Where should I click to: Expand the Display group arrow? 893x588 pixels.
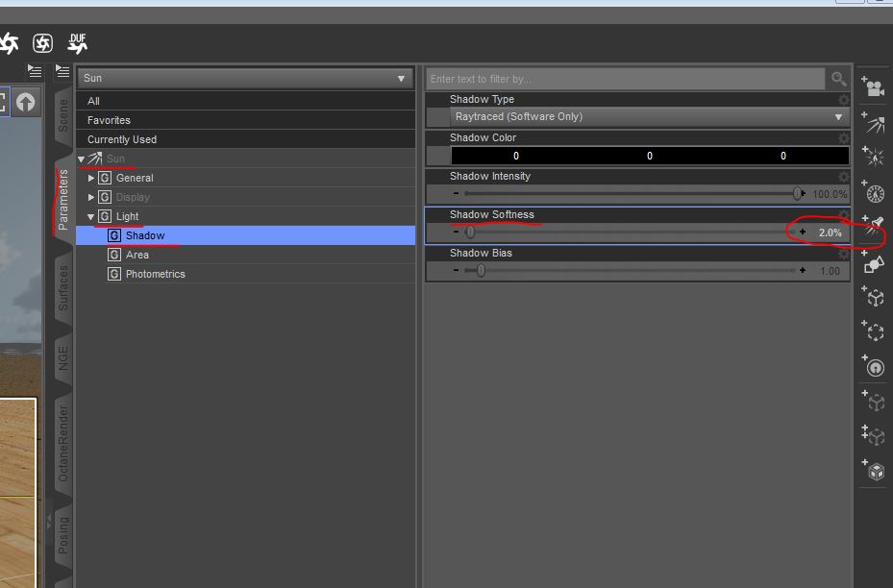(x=91, y=197)
